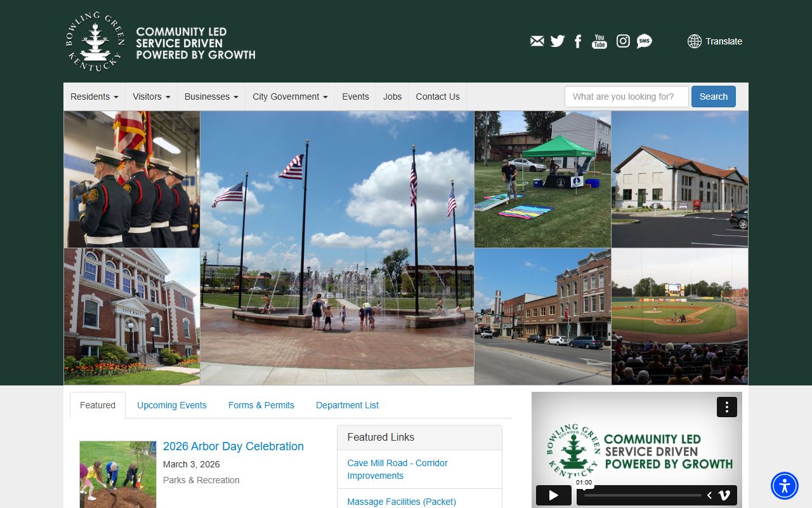Click the green tent event photo

coord(542,179)
